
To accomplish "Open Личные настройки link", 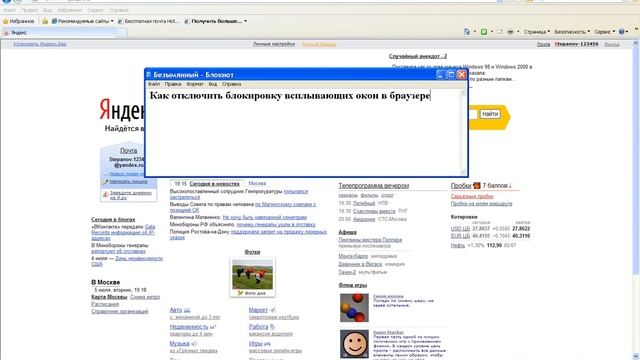I will [x=274, y=44].
